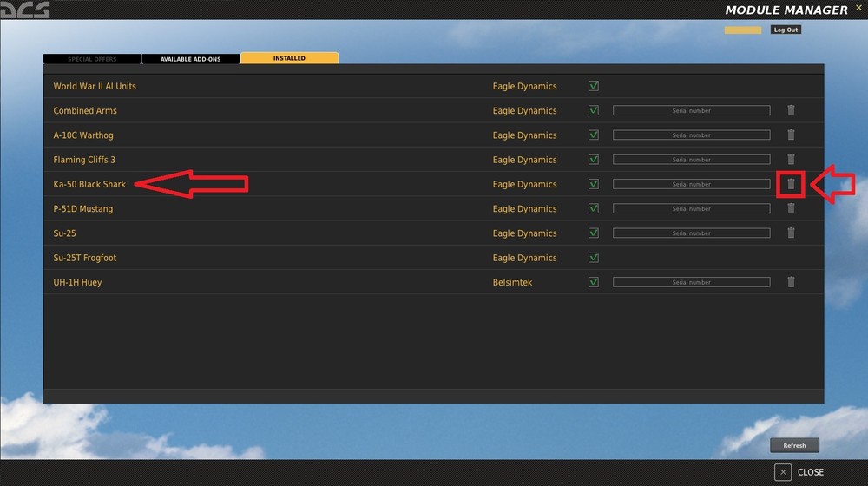Click the Refresh button
The width and height of the screenshot is (868, 486).
pos(794,445)
